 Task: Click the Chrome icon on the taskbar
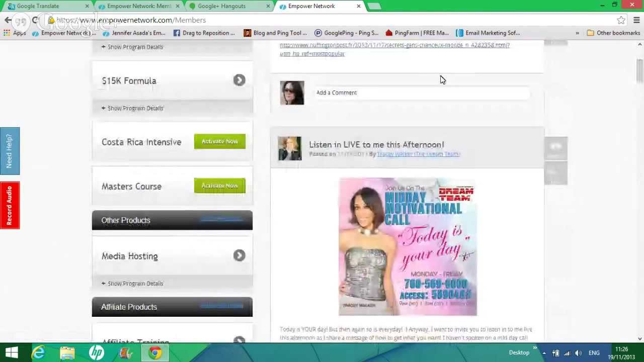pyautogui.click(x=155, y=352)
